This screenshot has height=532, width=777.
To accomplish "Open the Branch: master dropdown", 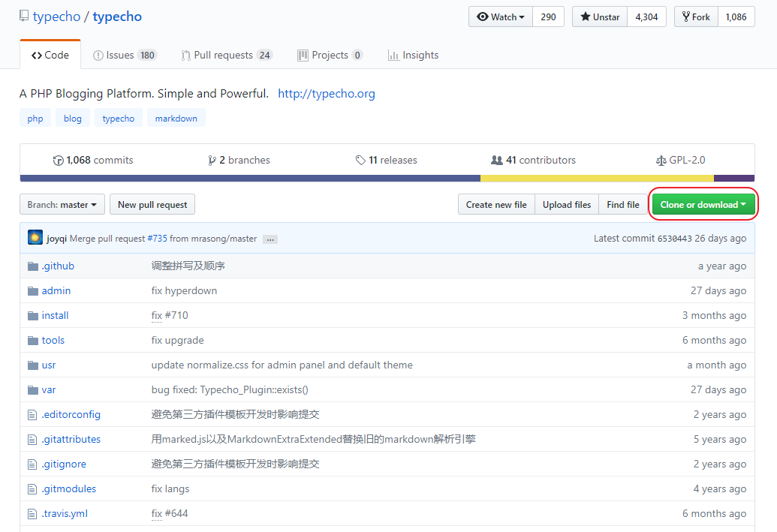I will (x=62, y=205).
